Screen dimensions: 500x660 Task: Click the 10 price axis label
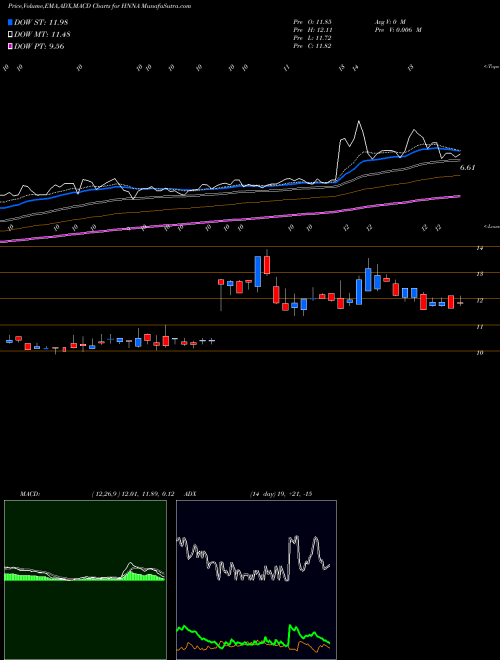coord(479,353)
